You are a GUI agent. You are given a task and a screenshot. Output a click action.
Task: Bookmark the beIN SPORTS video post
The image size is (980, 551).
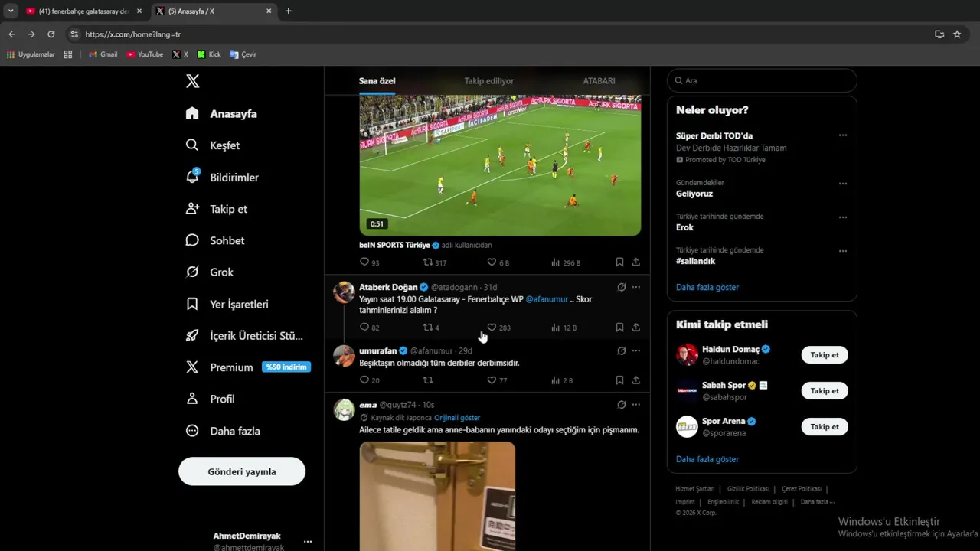[619, 262]
